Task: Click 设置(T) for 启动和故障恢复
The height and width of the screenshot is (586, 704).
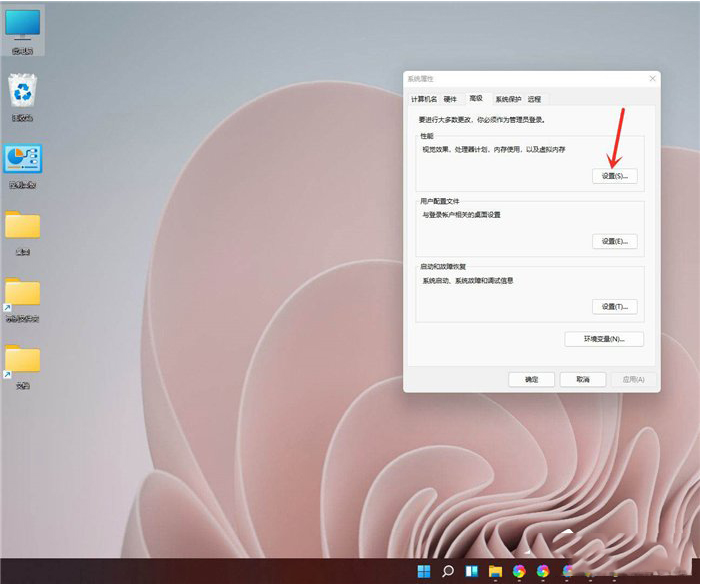Action: [615, 307]
